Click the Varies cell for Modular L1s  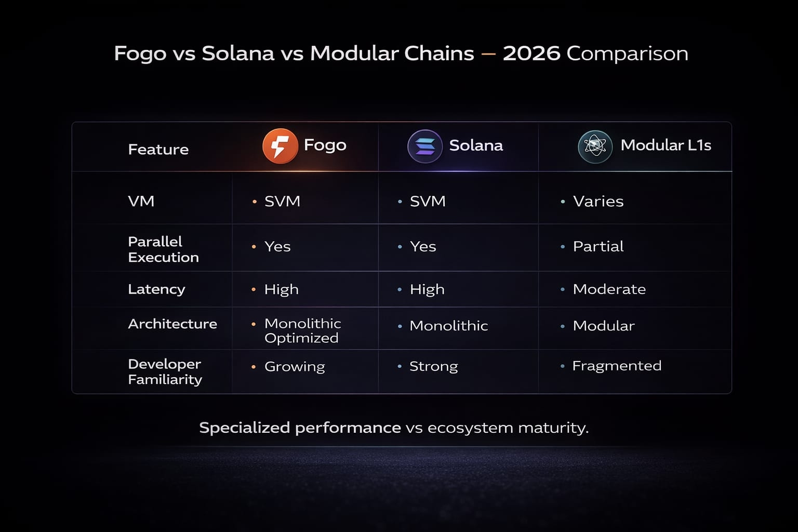click(598, 201)
